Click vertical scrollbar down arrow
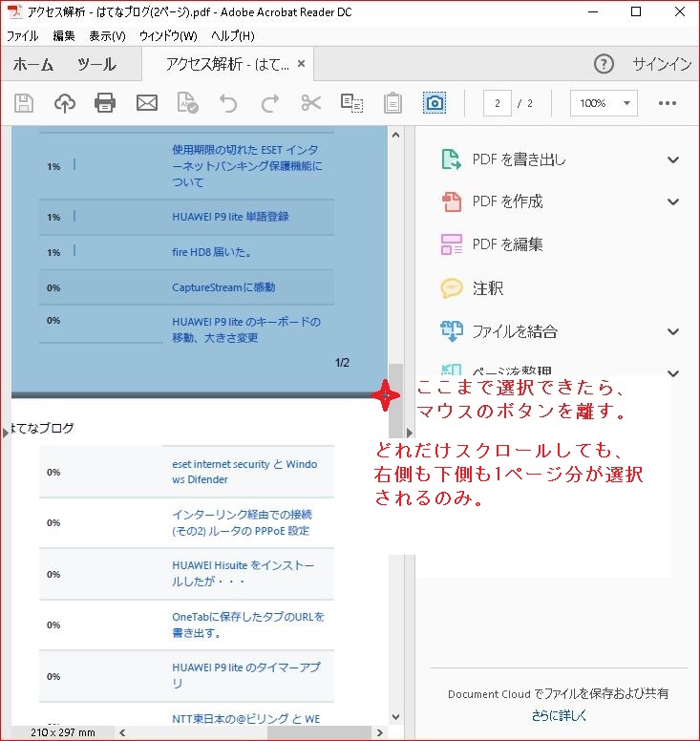 click(x=396, y=717)
